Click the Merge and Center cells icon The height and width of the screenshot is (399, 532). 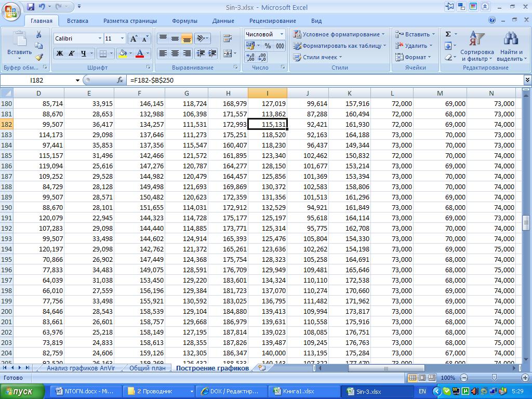(228, 54)
